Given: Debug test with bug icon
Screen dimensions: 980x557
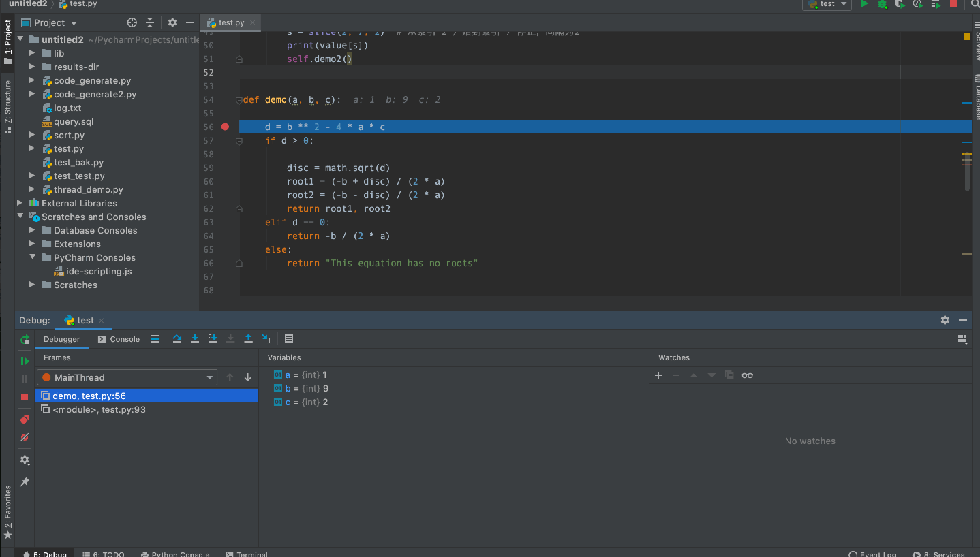Looking at the screenshot, I should coord(882,4).
